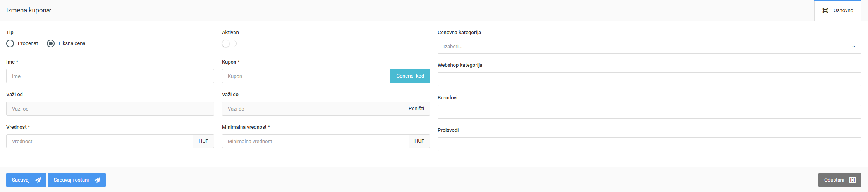The height and width of the screenshot is (192, 868).
Task: Open the Cenovna kategorija dropdown
Action: 649,47
